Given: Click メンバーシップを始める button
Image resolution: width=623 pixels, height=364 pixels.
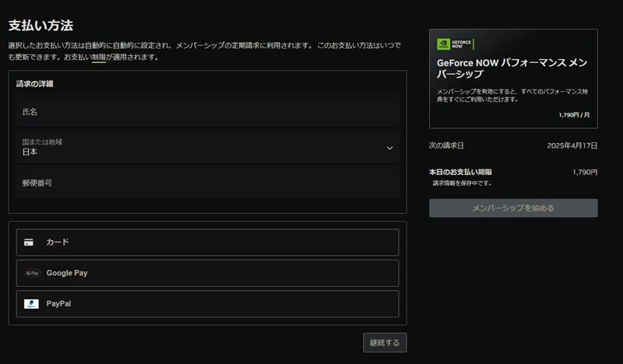Looking at the screenshot, I should (513, 208).
